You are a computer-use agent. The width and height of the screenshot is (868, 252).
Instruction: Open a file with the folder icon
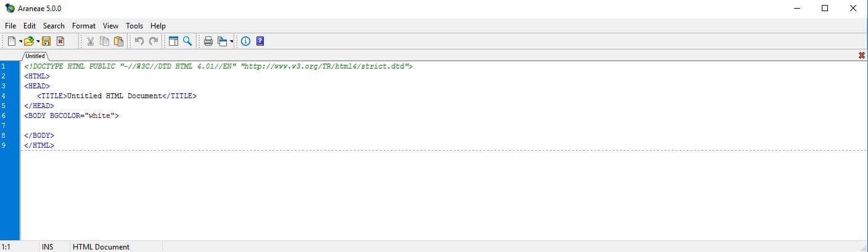[29, 41]
